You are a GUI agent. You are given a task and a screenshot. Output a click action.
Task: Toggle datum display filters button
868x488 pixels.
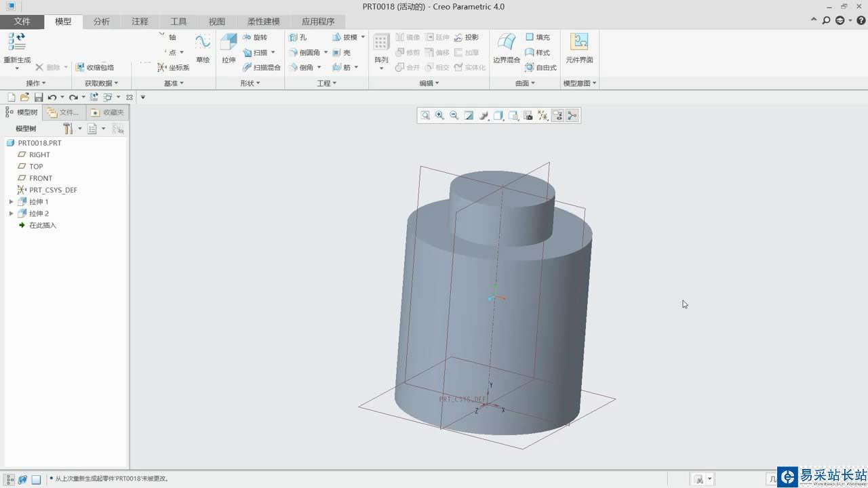pyautogui.click(x=543, y=116)
